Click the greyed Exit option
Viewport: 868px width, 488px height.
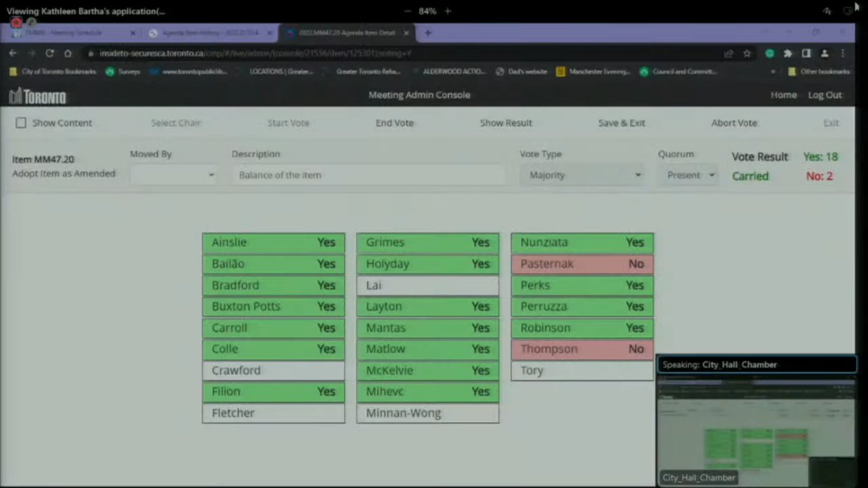point(831,123)
